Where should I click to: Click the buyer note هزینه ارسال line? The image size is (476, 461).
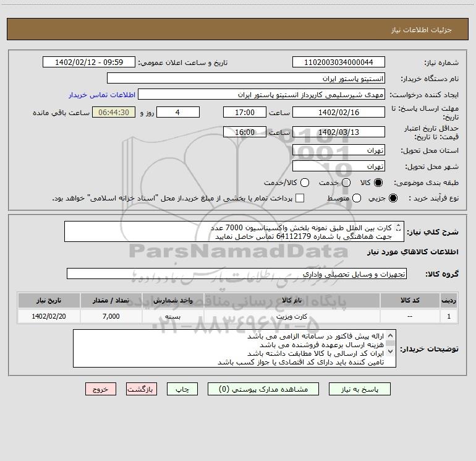(x=322, y=345)
